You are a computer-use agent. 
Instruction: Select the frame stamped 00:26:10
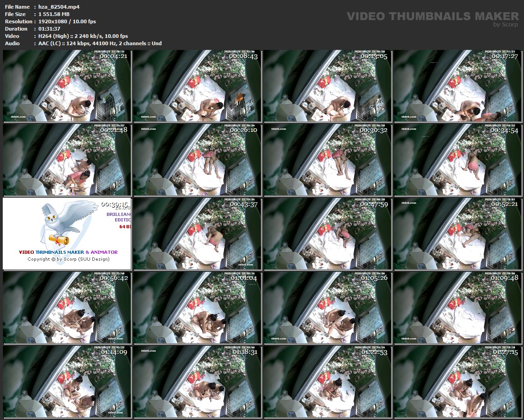point(197,160)
